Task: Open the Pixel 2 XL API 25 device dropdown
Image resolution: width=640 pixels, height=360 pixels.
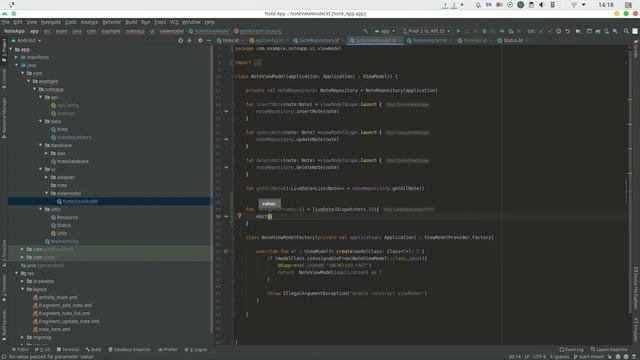Action: (426, 31)
